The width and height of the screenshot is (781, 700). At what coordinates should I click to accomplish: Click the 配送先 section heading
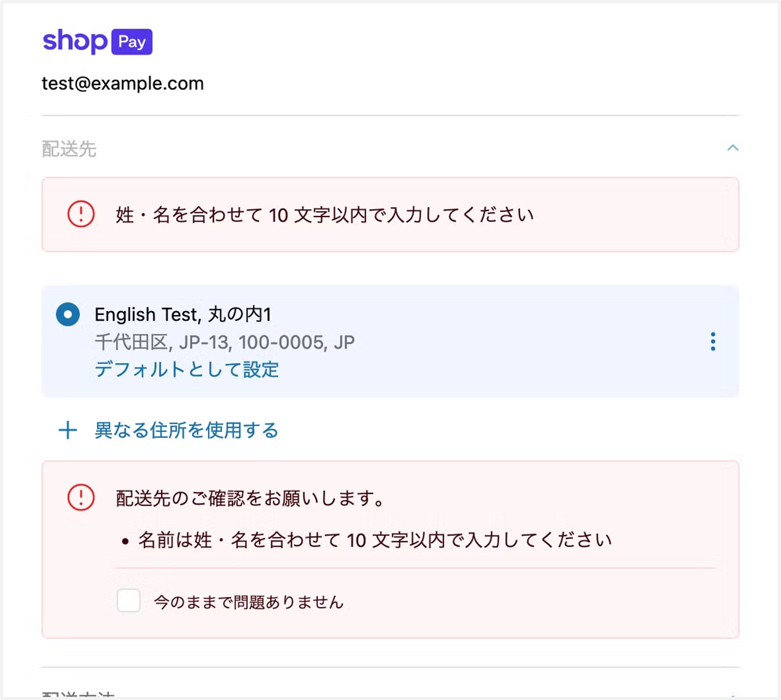[69, 149]
